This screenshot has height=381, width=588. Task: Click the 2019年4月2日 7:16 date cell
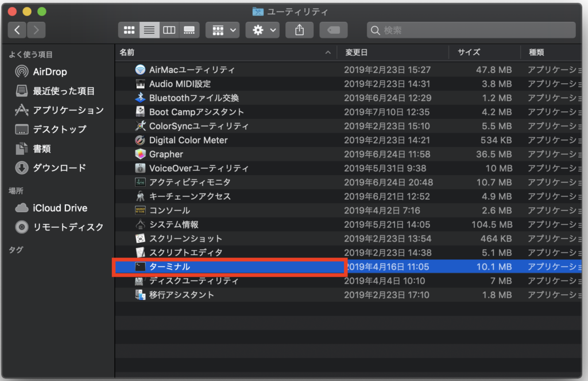coord(382,210)
